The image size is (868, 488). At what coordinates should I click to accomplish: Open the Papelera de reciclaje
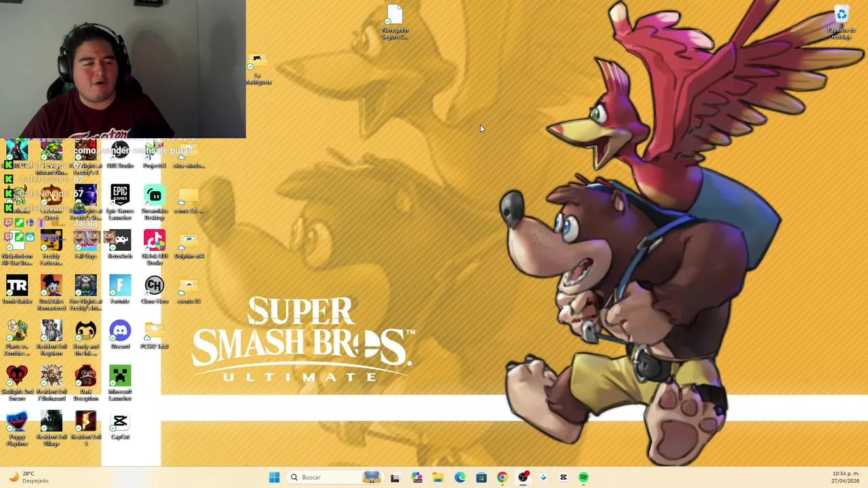tap(842, 22)
